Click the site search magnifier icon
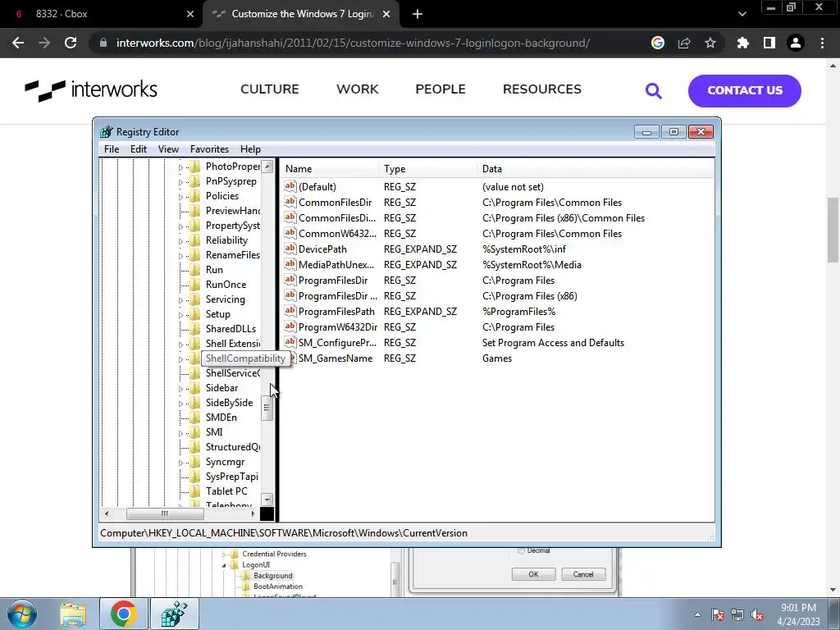Screen dimensions: 840x630 pos(654,90)
